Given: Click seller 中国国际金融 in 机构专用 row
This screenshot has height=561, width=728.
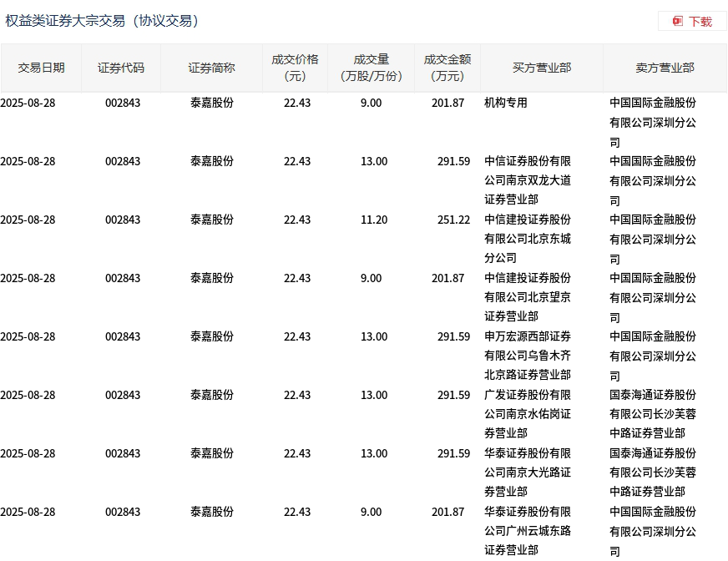Looking at the screenshot, I should point(653,122).
